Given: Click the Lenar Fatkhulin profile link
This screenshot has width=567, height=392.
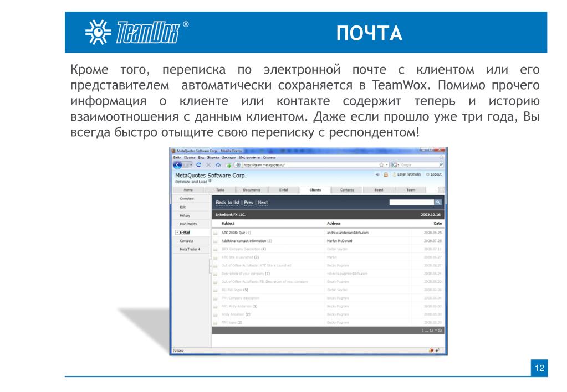Looking at the screenshot, I should (409, 174).
